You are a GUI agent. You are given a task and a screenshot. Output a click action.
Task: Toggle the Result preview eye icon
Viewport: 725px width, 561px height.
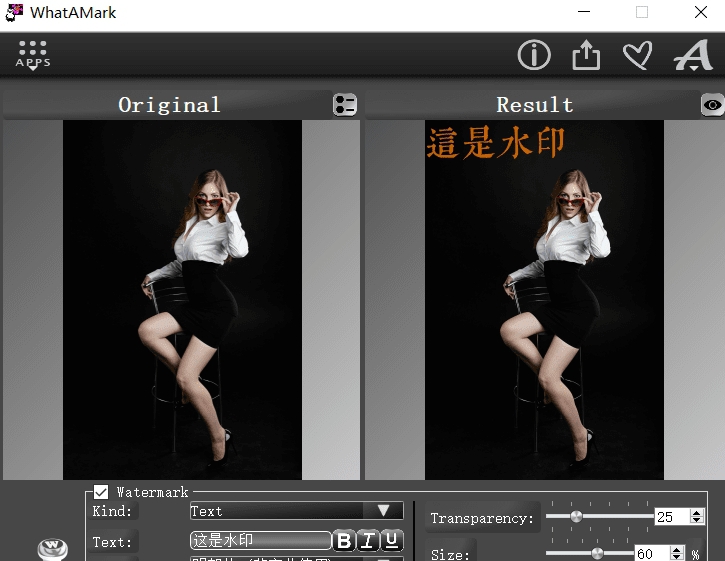tap(712, 105)
